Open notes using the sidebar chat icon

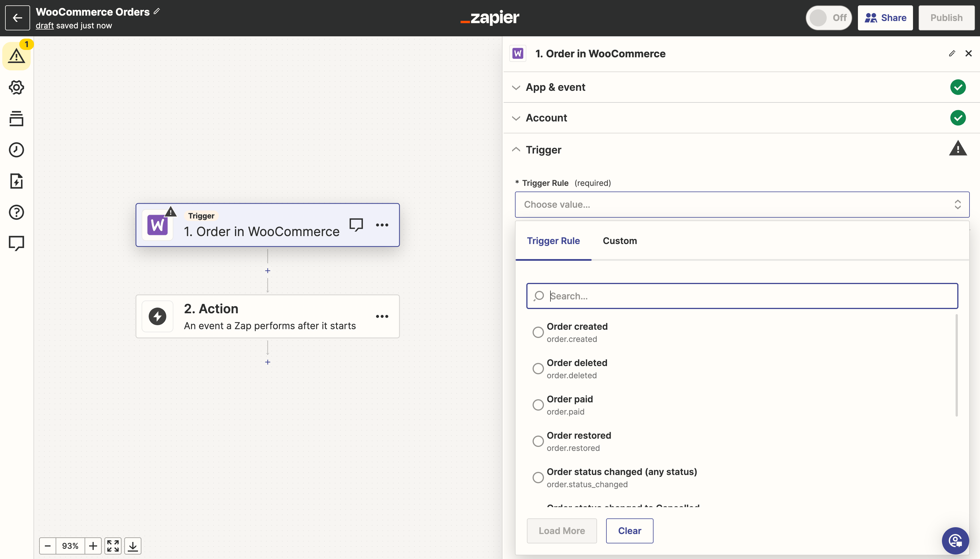point(16,243)
